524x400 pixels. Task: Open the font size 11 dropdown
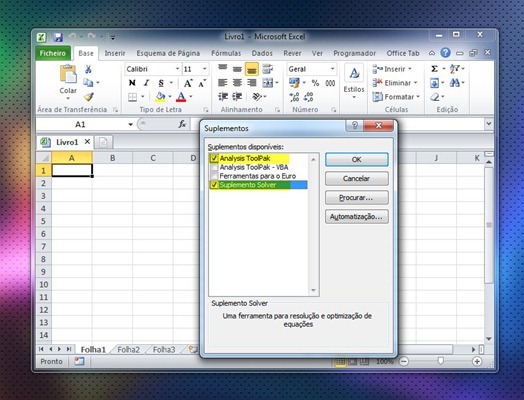pyautogui.click(x=205, y=69)
